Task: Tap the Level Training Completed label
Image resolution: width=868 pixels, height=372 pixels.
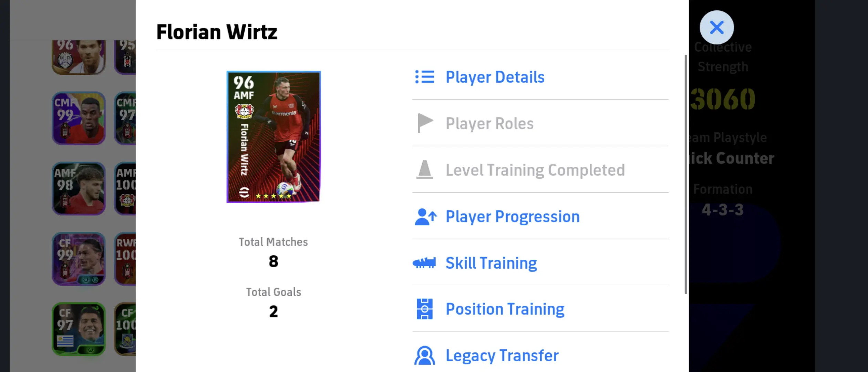Action: (535, 170)
